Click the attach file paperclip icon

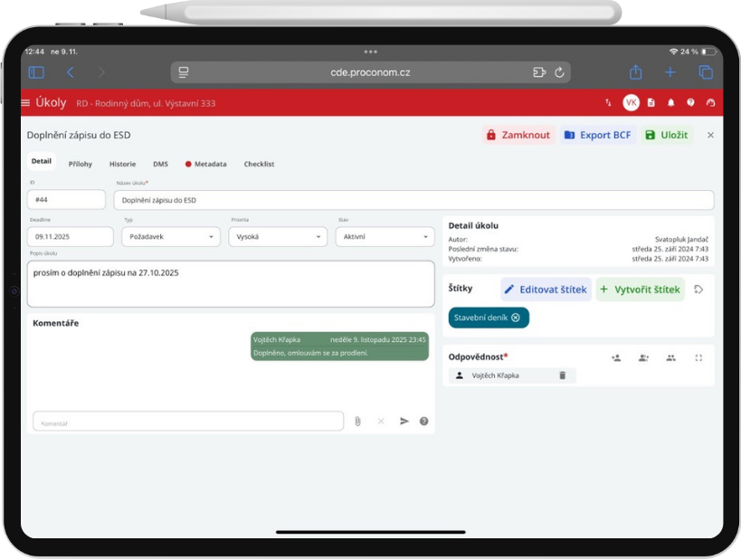tap(357, 421)
